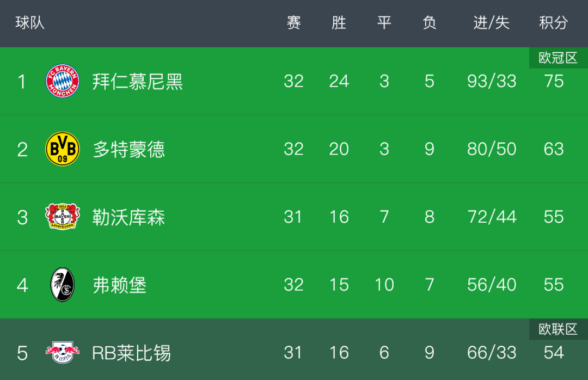Viewport: 588px width, 380px height.
Task: Click the Borussia Dortmund BVB logo
Action: [62, 149]
